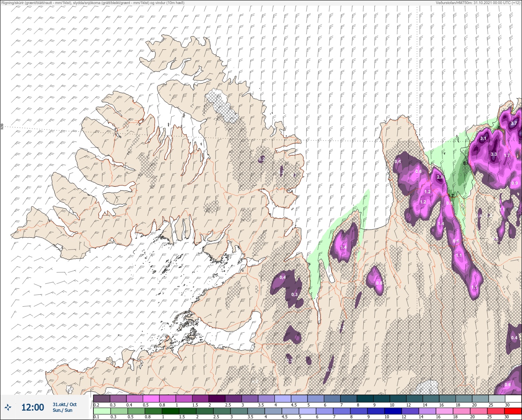
Task: Click the palest green 0.1 swatch in lower legend
Action: 102,411
